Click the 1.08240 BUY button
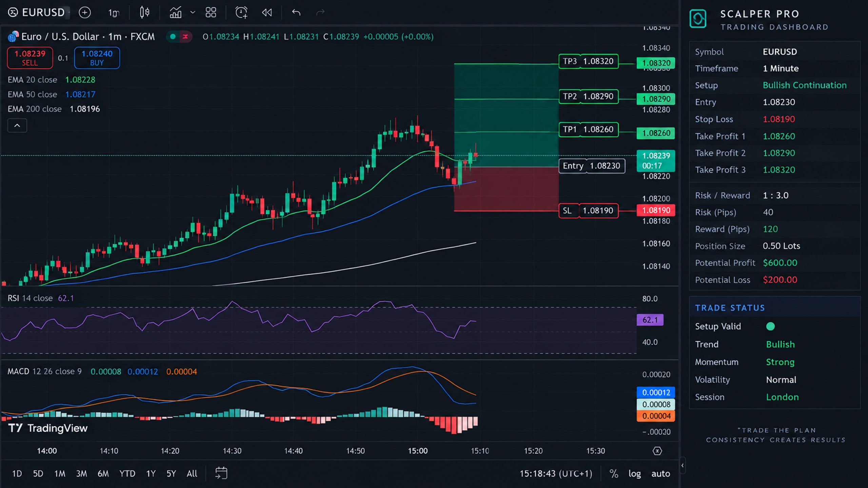 click(x=97, y=58)
